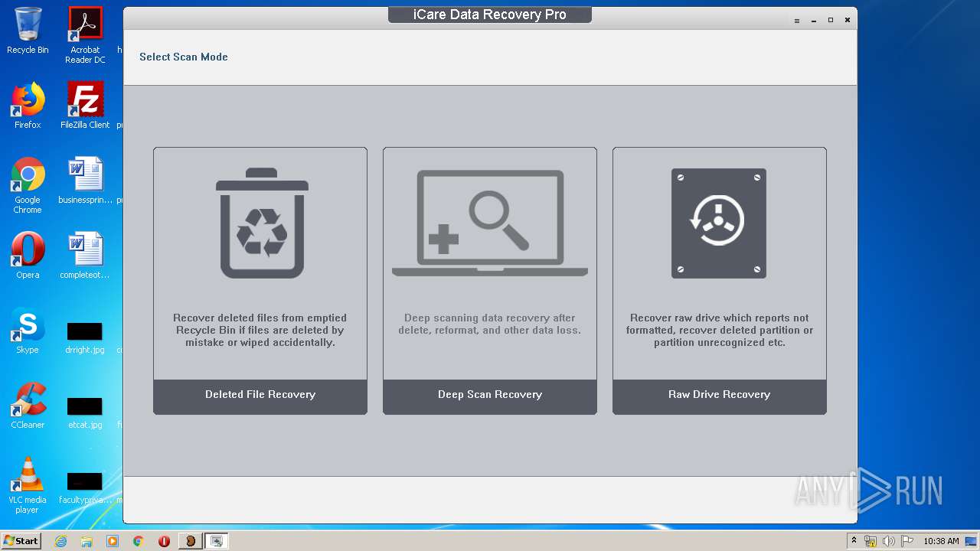Close the iCare Data Recovery Pro window
980x551 pixels.
(848, 20)
